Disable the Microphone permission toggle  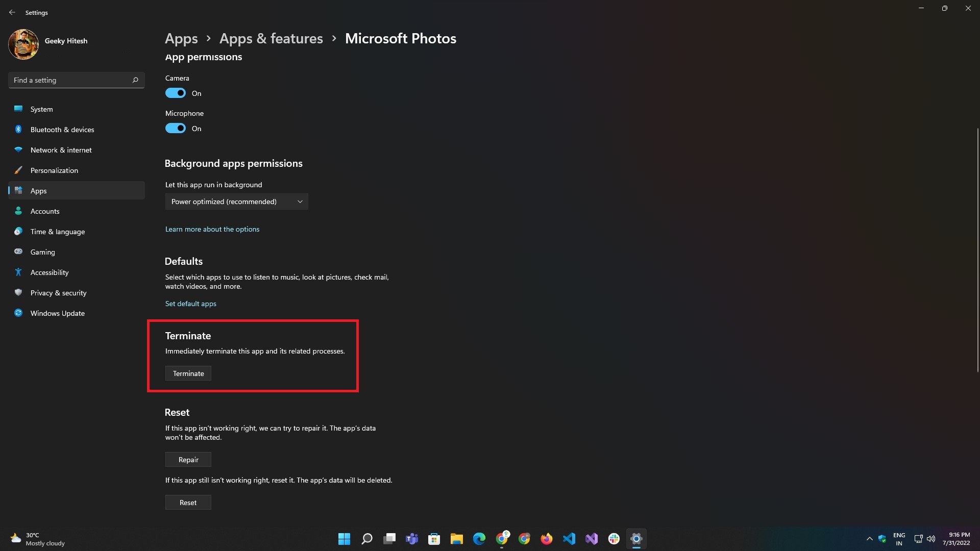click(x=175, y=128)
